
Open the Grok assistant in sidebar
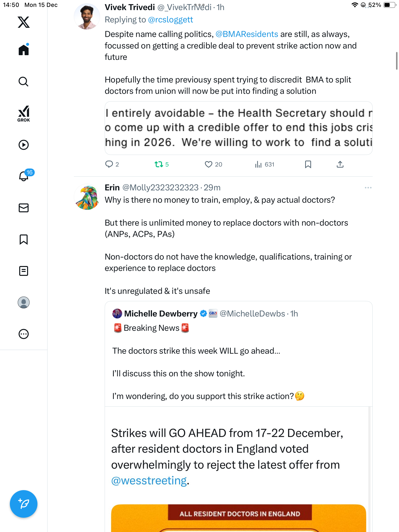coord(24,114)
